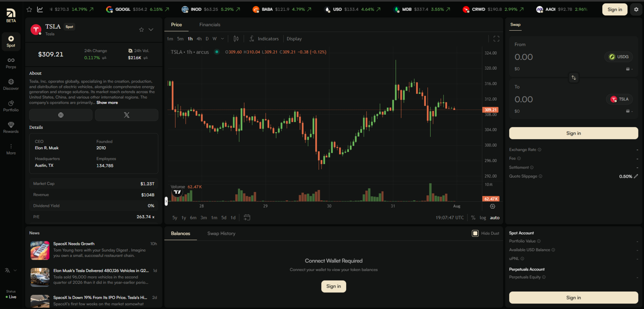Open TSLA token selector in To field
Viewport: 644px width, 309px height.
[619, 99]
